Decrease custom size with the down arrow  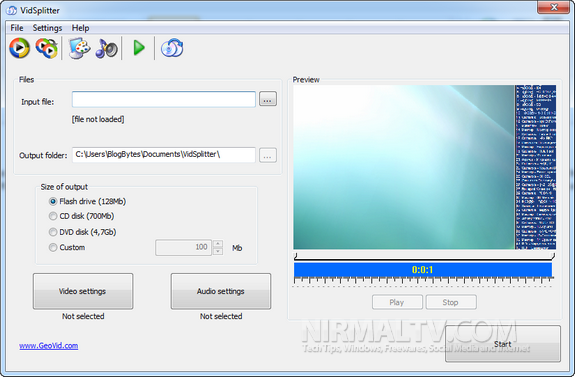coord(218,251)
